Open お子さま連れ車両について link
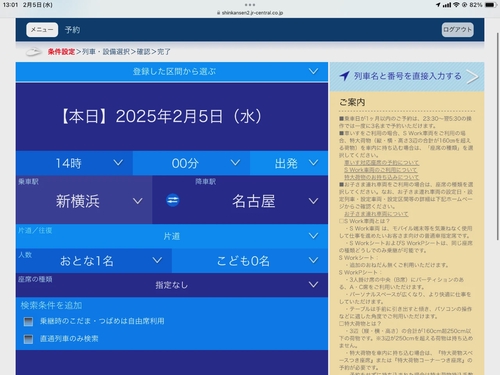The image size is (500, 375). [376, 214]
